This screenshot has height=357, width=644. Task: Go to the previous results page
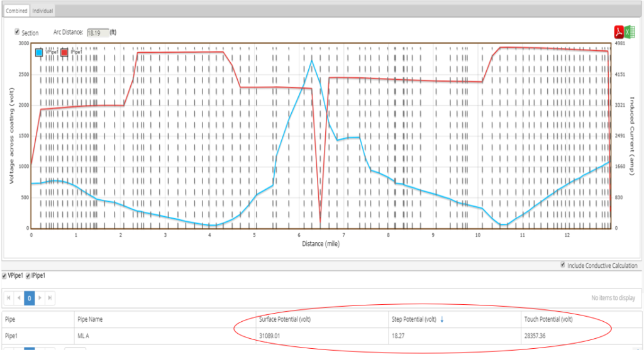(x=19, y=297)
